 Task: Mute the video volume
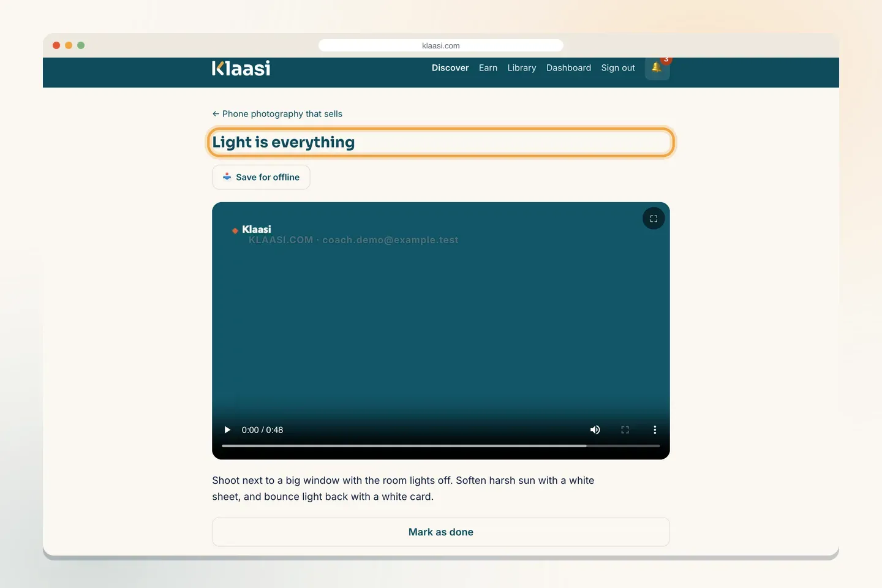coord(595,430)
